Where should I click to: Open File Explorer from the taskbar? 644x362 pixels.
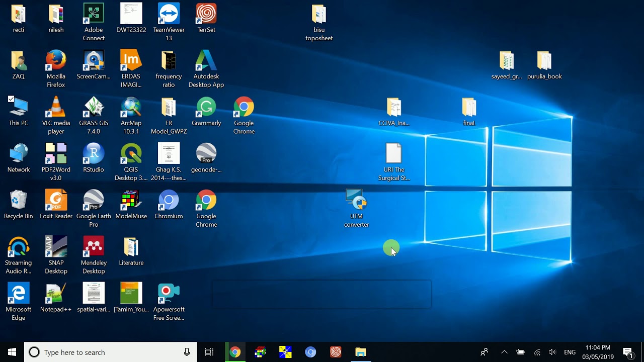point(361,352)
